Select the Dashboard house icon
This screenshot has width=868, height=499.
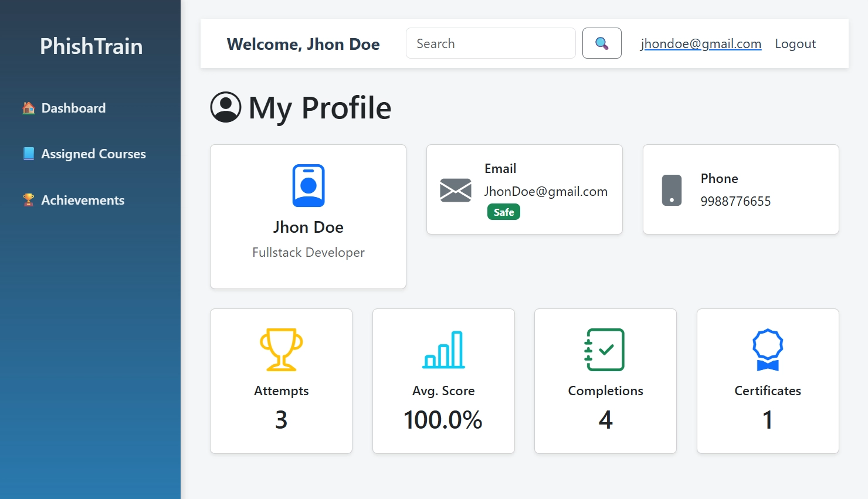click(x=28, y=107)
